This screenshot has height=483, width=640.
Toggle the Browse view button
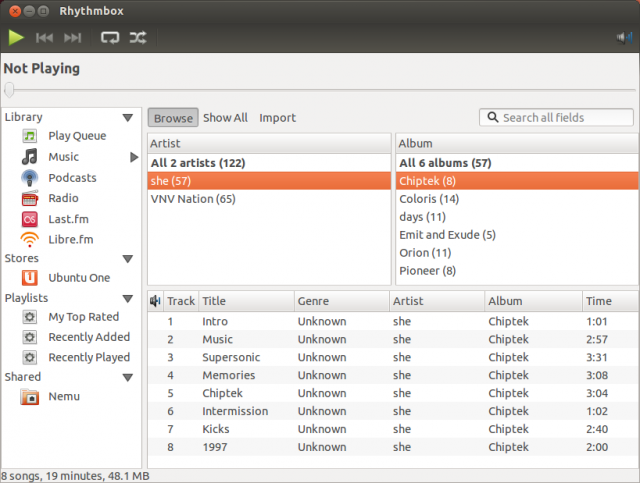pos(173,118)
